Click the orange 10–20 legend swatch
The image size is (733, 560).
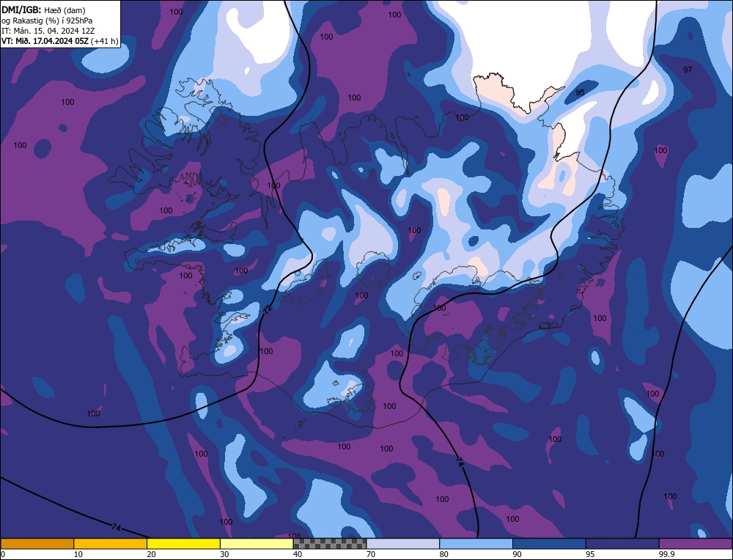(111, 544)
